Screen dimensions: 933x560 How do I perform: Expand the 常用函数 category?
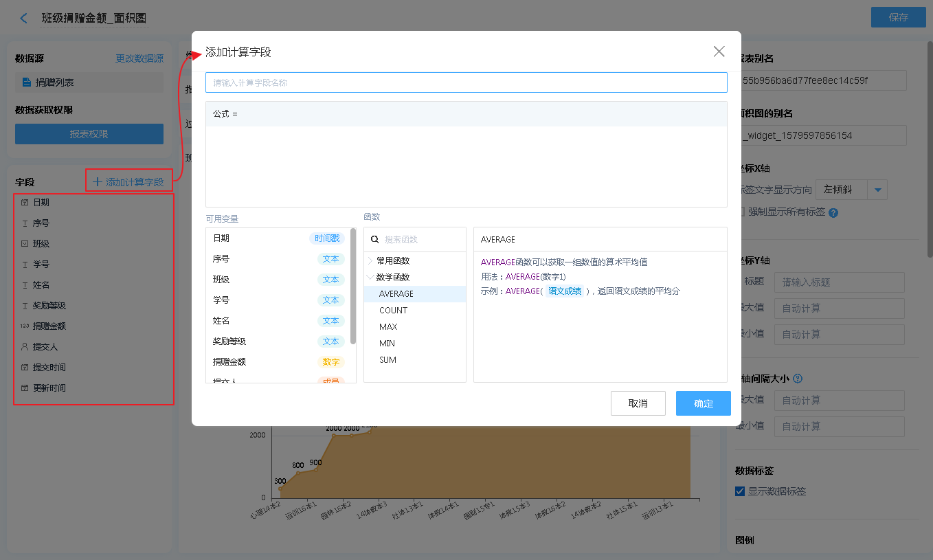pos(371,261)
